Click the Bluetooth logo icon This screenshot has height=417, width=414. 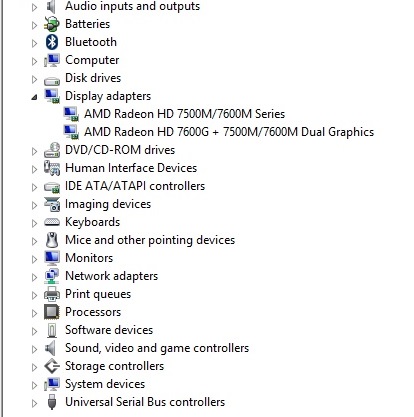52,42
